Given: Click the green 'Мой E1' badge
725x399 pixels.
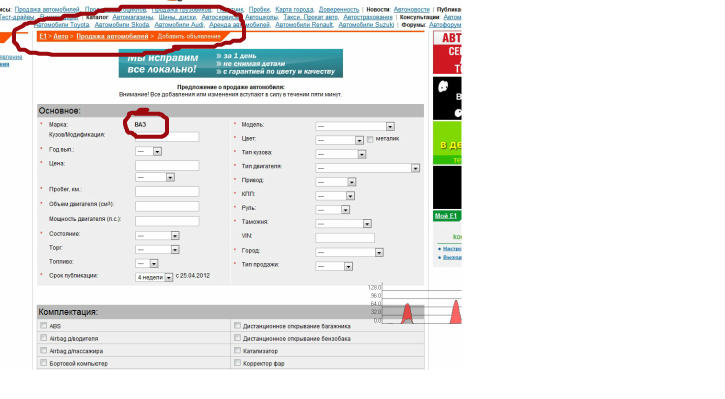Looking at the screenshot, I should point(447,216).
